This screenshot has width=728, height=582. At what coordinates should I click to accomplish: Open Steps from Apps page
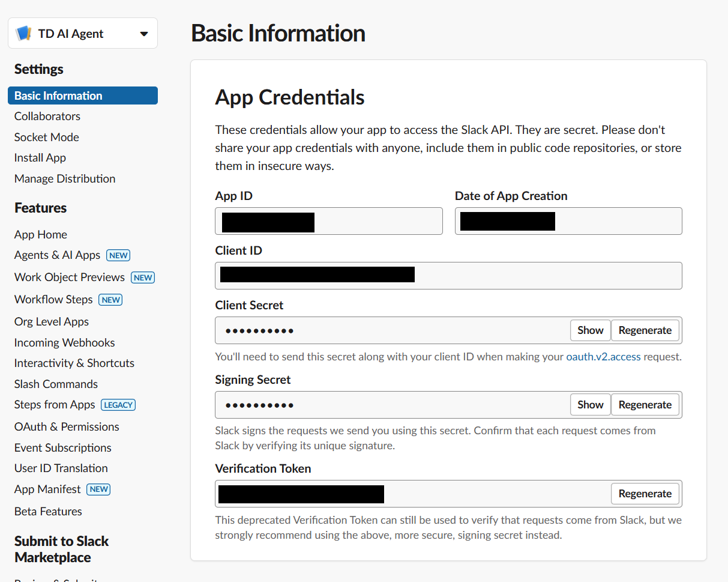(55, 404)
